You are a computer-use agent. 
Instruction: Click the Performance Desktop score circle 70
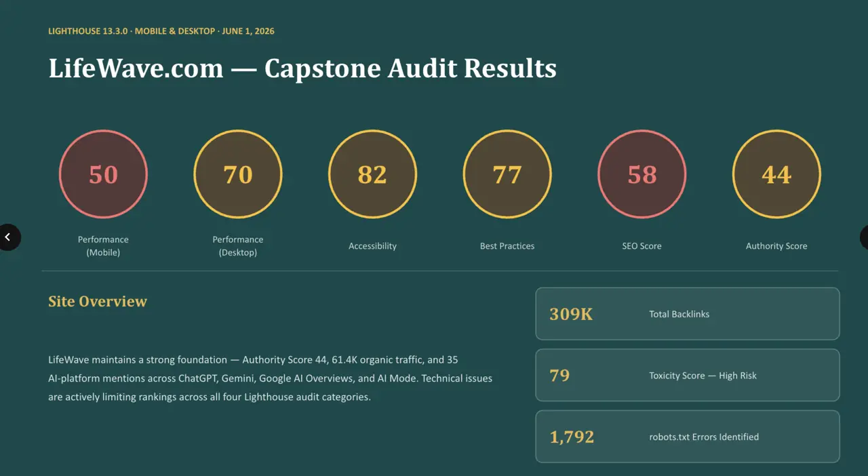[x=238, y=174]
